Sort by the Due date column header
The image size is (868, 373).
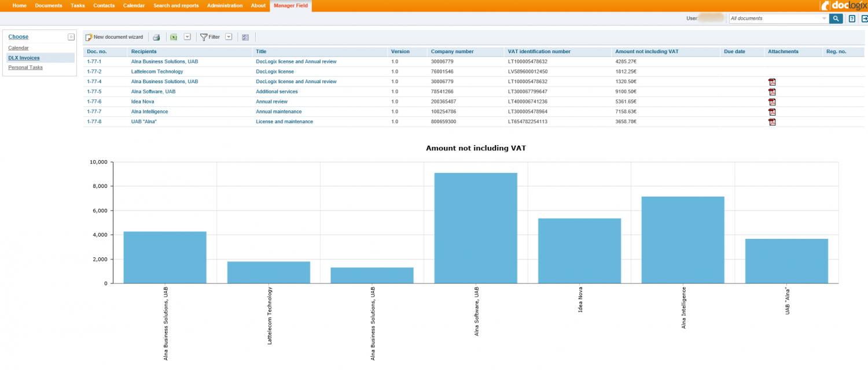[735, 51]
